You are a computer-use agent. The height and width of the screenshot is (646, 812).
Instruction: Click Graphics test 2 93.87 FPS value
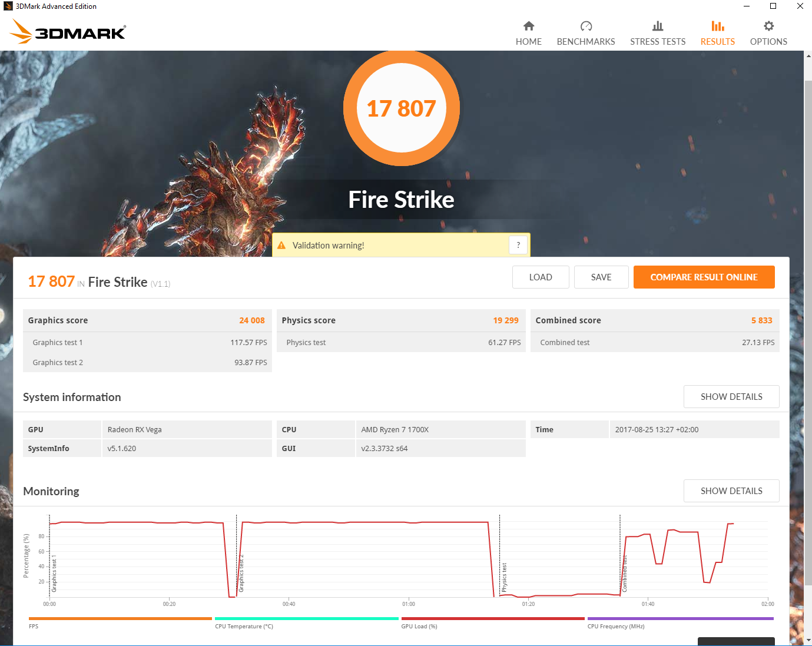coord(251,363)
